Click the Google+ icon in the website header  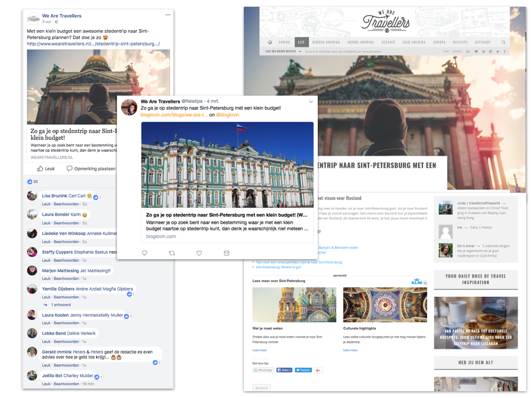click(469, 51)
